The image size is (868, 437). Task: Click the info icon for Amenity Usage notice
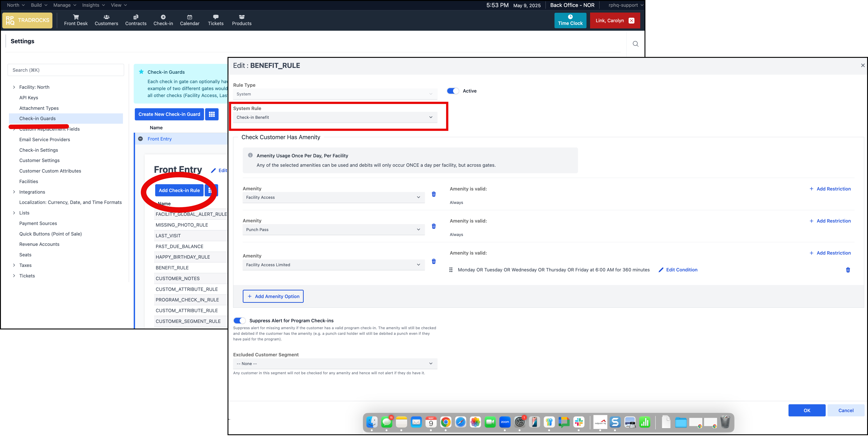point(250,155)
